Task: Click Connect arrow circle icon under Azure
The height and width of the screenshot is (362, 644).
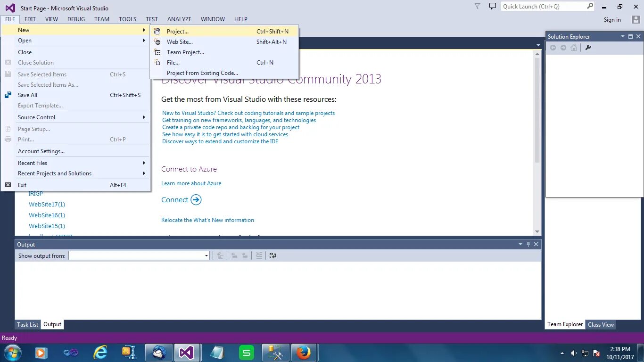Action: coord(196,200)
